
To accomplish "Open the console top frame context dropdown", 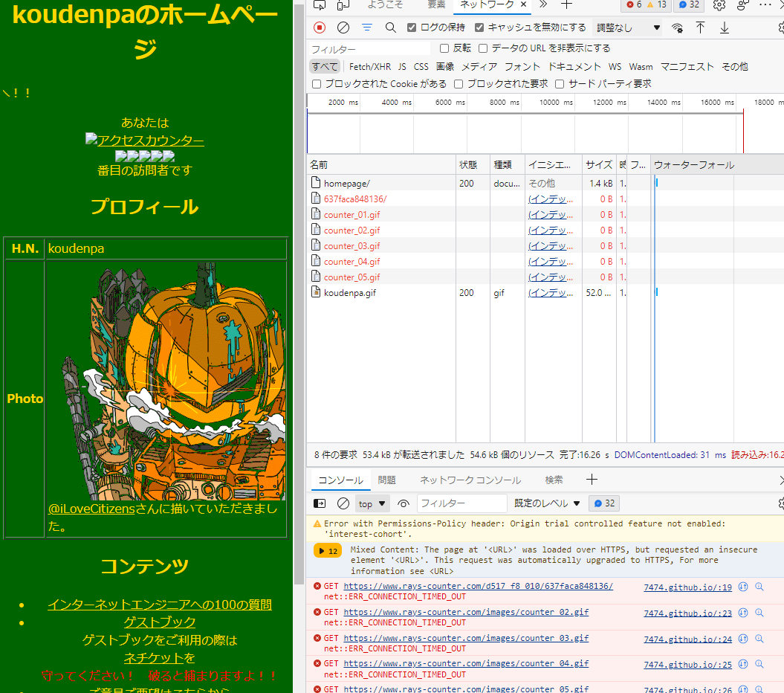I will pos(372,503).
